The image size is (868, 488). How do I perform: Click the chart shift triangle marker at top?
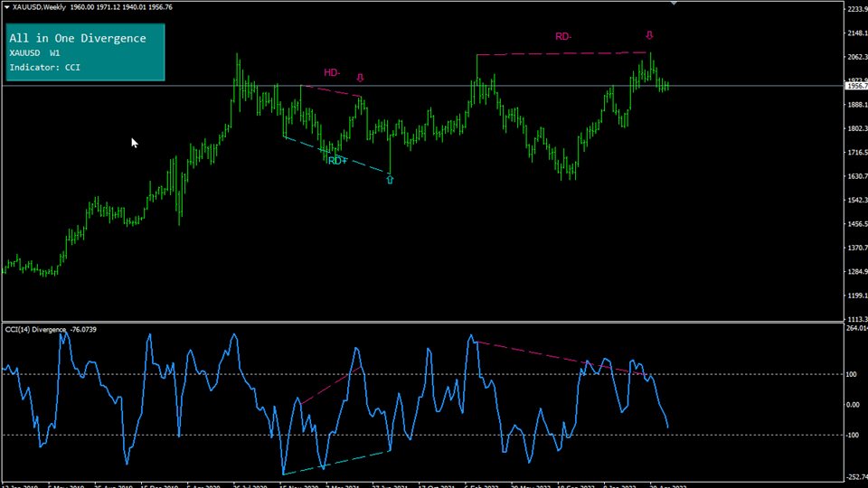pos(674,4)
